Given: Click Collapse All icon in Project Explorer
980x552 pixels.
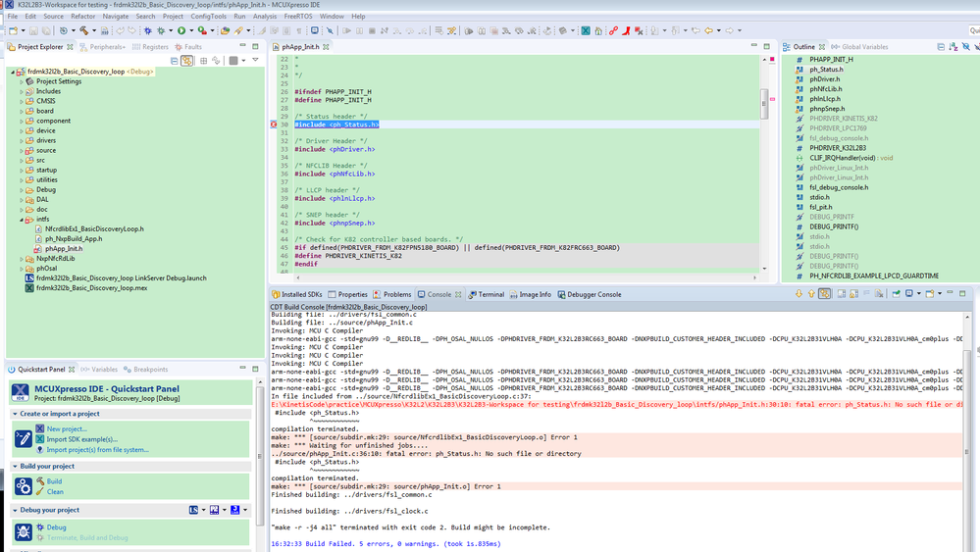Looking at the screenshot, I should 175,61.
